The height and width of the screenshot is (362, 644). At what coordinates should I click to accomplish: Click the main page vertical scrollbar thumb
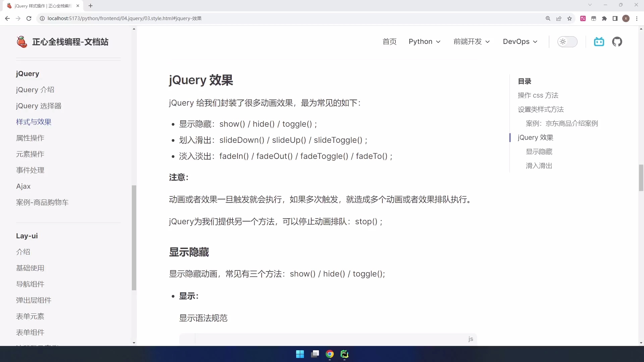pos(641,178)
